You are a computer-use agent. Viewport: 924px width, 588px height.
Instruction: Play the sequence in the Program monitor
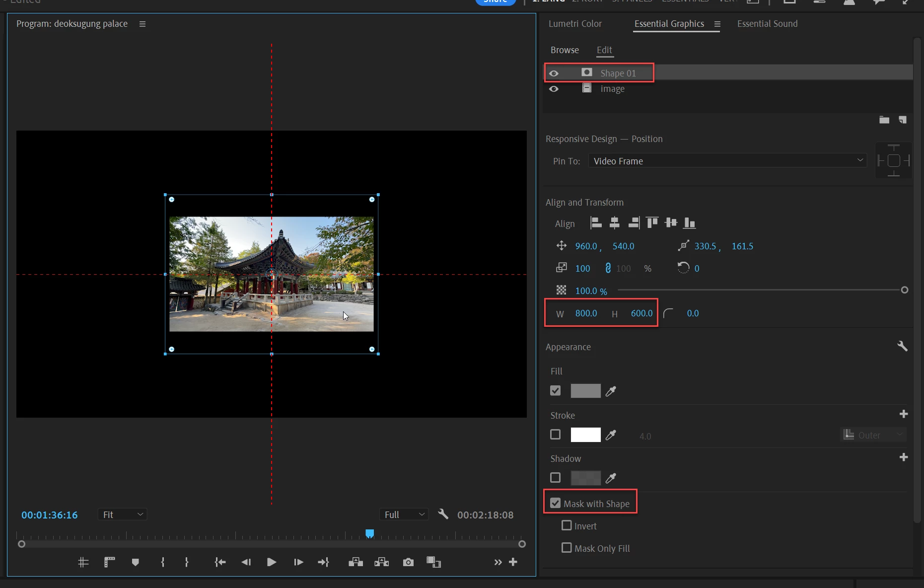click(272, 562)
